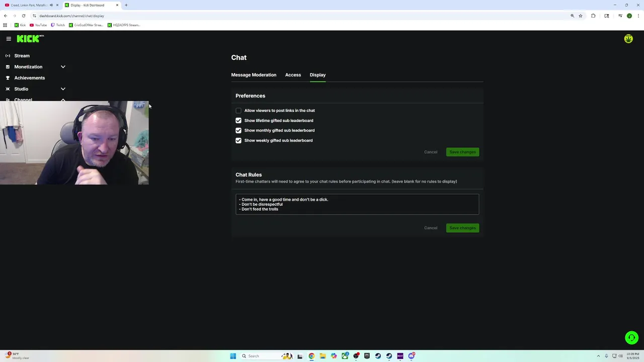Open File Explorer from the taskbar
This screenshot has width=644, height=362.
point(323,356)
